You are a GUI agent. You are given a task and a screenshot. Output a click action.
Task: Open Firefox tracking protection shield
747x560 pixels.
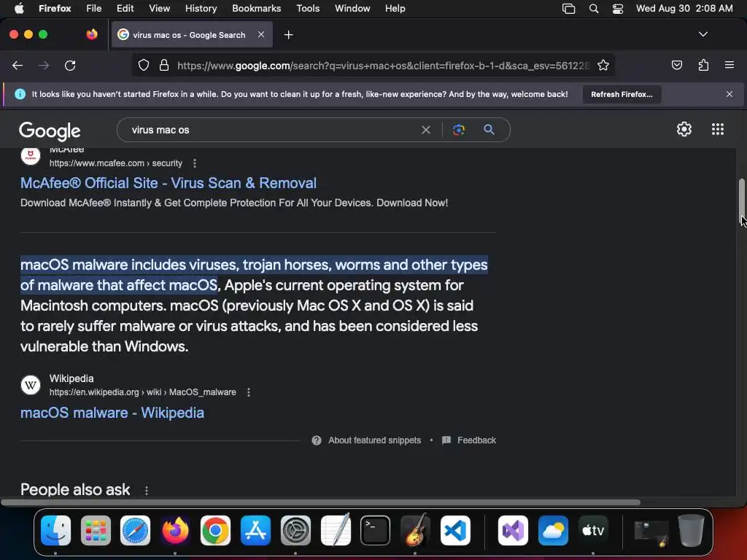pos(144,65)
